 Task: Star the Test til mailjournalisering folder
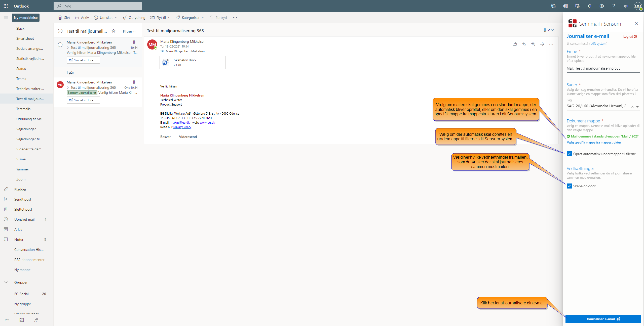[x=113, y=31]
